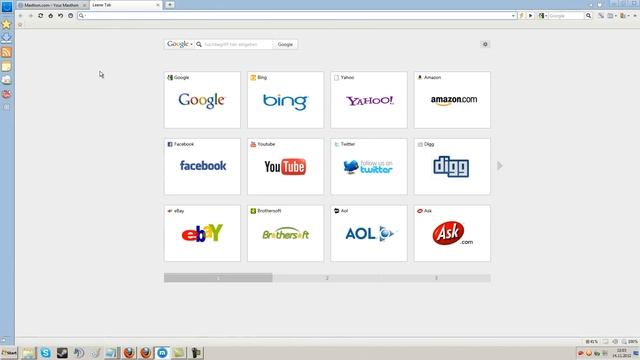Click the Windows Start button
This screenshot has width=640, height=360.
pyautogui.click(x=9, y=353)
